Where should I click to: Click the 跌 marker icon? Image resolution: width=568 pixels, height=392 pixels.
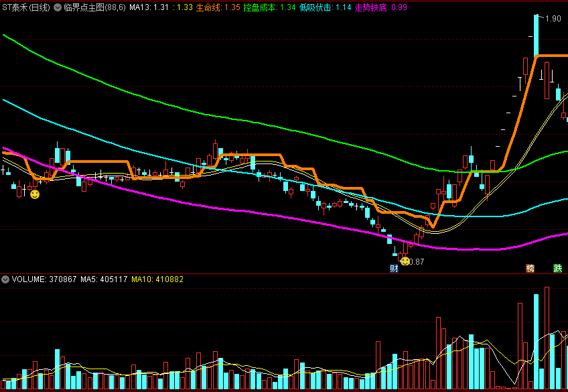(558, 269)
